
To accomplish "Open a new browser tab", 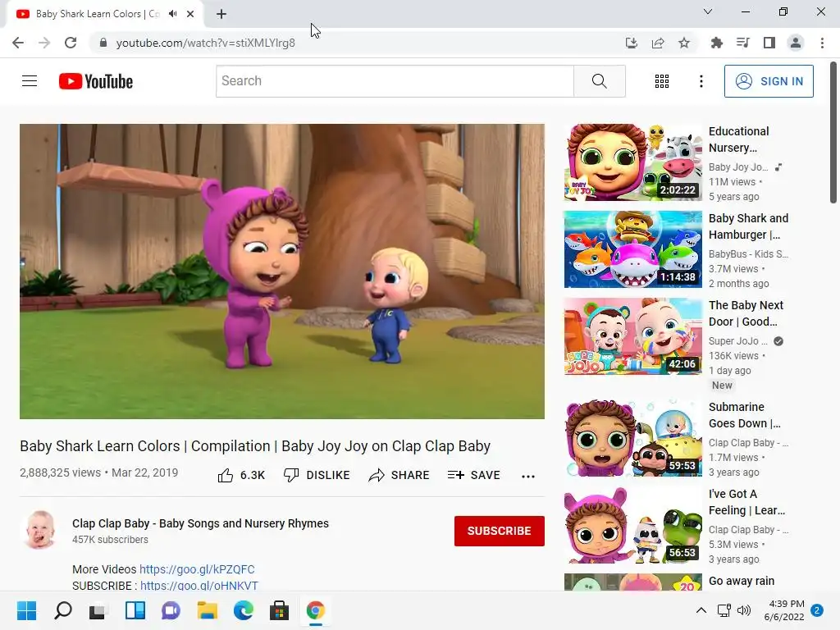I will pyautogui.click(x=221, y=14).
